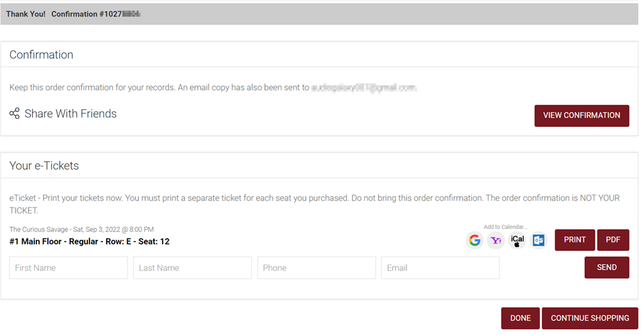Add event to Outlook calendar
Viewport: 644px width, 335px height.
(538, 240)
